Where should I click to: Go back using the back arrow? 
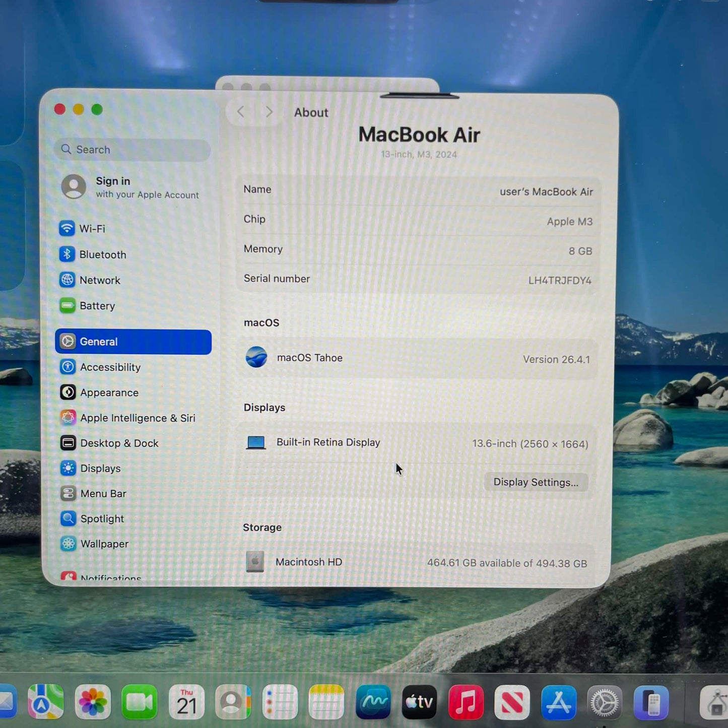[x=241, y=112]
